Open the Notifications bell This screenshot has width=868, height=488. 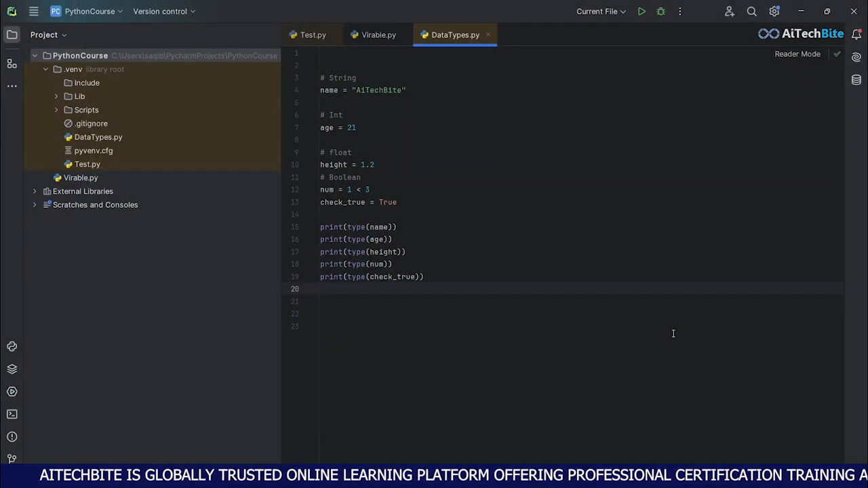click(856, 35)
